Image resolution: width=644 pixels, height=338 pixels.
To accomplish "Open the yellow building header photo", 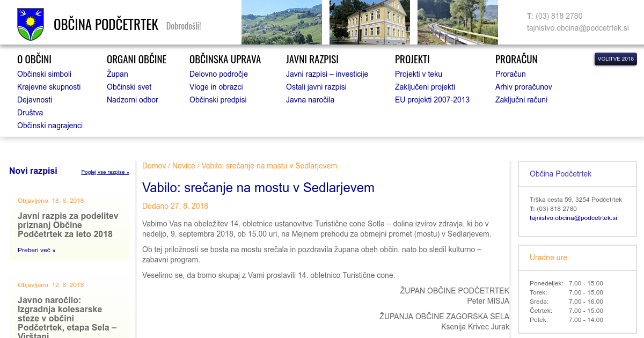I will pos(369,22).
